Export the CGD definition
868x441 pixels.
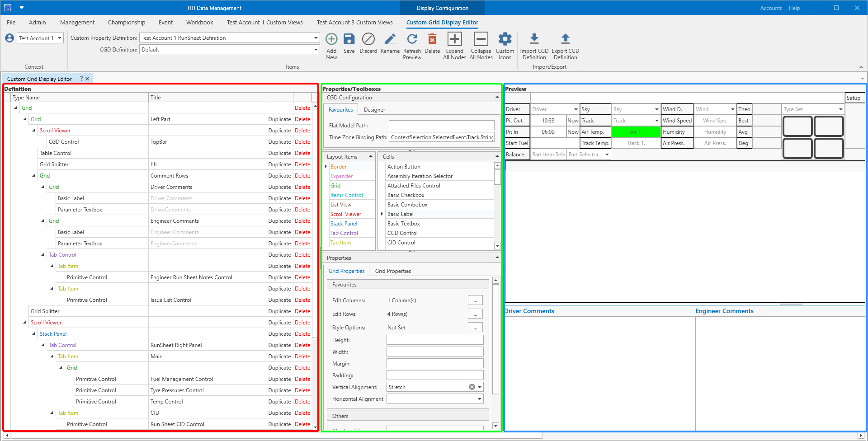tap(565, 40)
